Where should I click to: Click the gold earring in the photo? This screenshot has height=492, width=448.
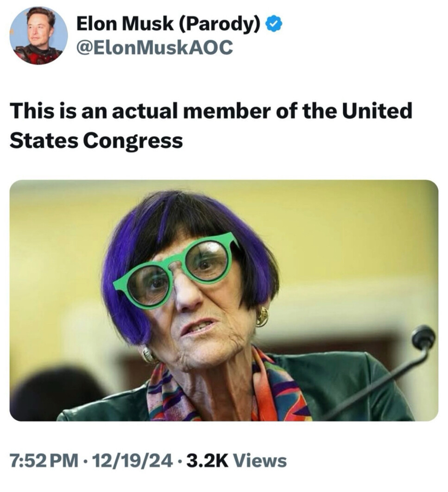[x=262, y=316]
